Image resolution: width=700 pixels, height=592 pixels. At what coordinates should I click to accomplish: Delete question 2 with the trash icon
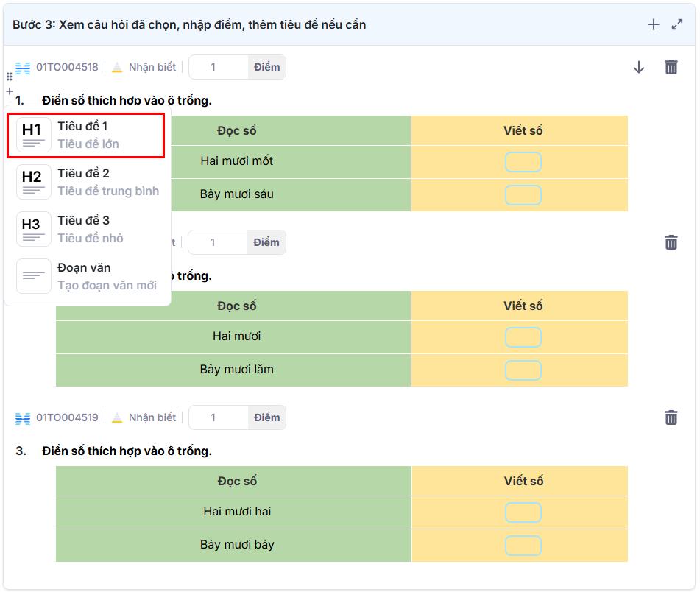[x=671, y=242]
